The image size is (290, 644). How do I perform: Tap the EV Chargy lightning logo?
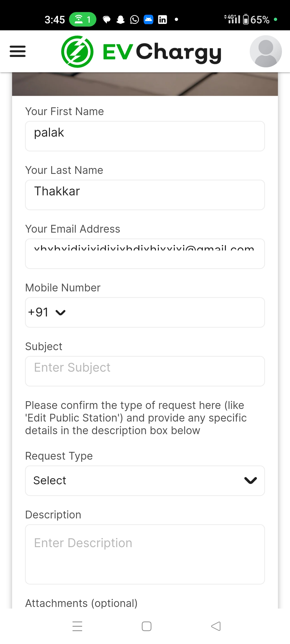(x=77, y=52)
